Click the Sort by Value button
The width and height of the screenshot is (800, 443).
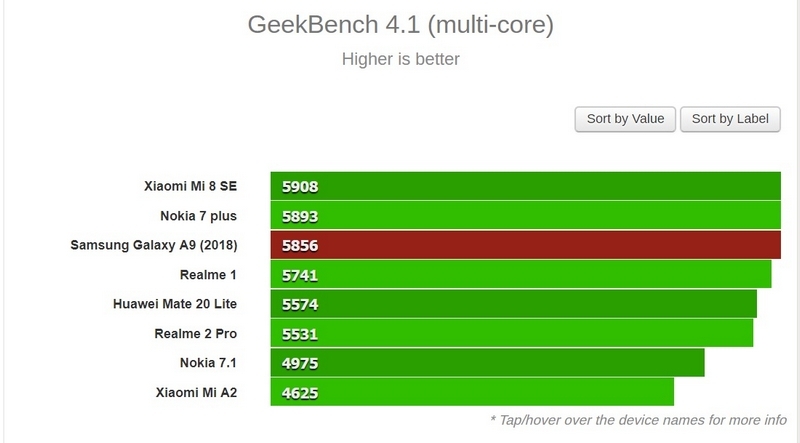click(x=625, y=119)
